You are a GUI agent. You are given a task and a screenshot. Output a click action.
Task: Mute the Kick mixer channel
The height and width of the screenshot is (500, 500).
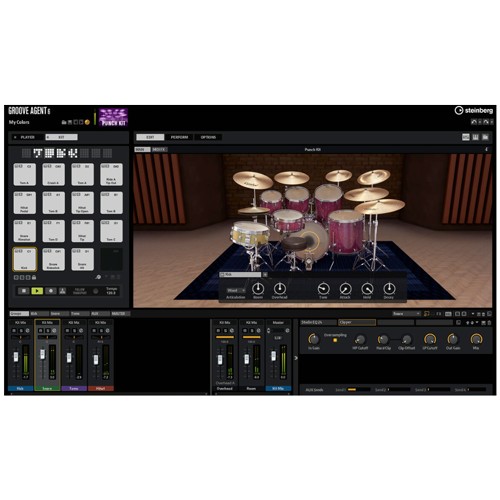tap(14, 331)
